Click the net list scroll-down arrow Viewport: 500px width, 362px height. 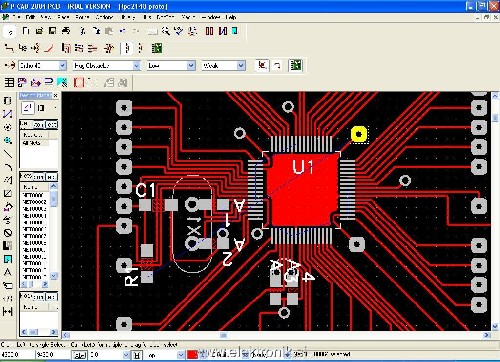pyautogui.click(x=53, y=276)
